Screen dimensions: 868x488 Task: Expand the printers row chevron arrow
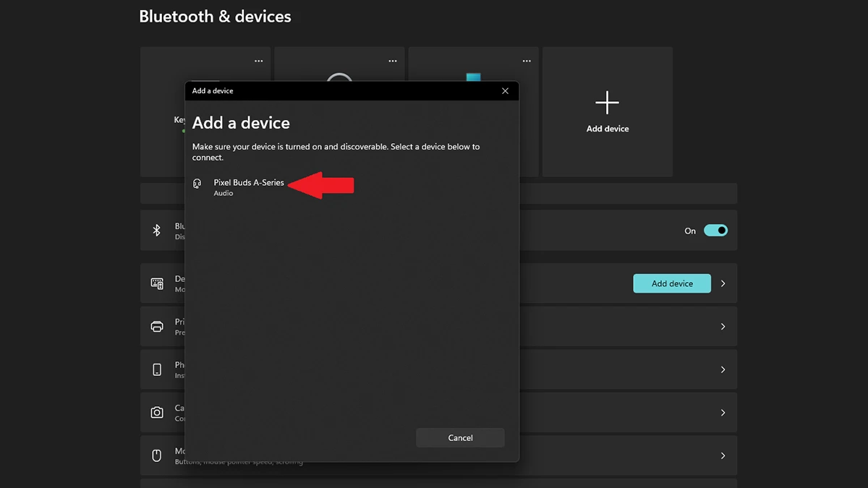723,327
